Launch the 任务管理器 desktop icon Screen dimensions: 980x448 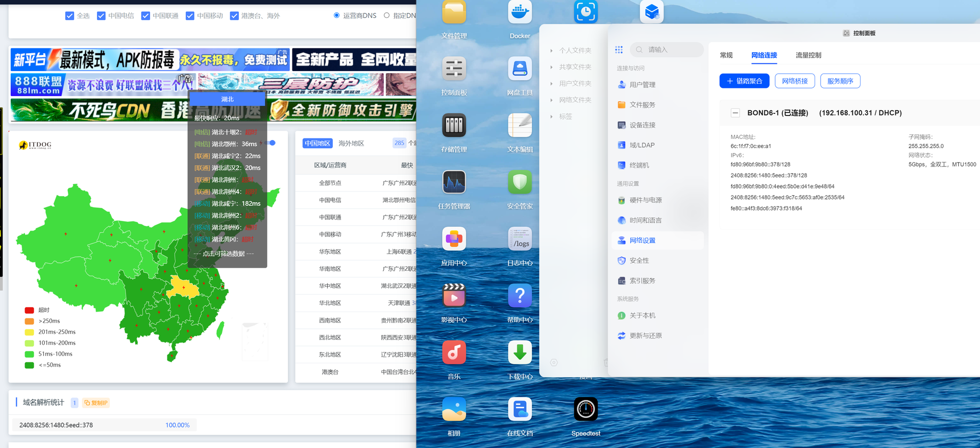[x=454, y=182]
